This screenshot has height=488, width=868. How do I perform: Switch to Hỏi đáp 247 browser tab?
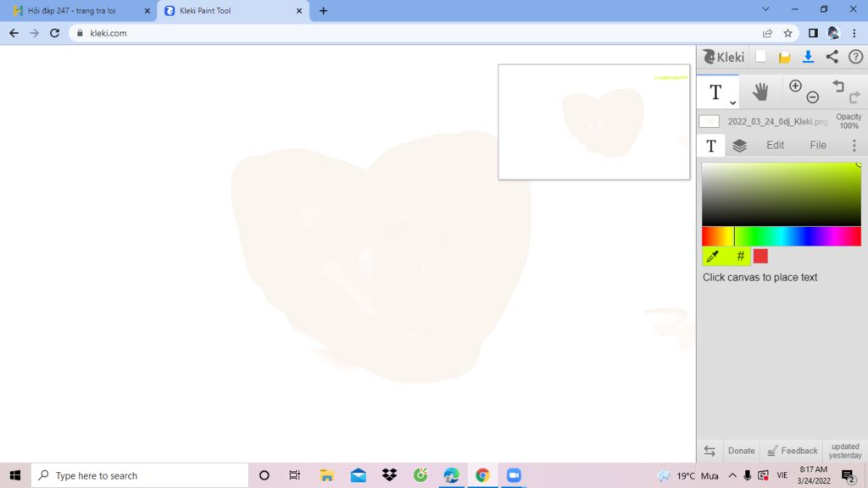[77, 10]
